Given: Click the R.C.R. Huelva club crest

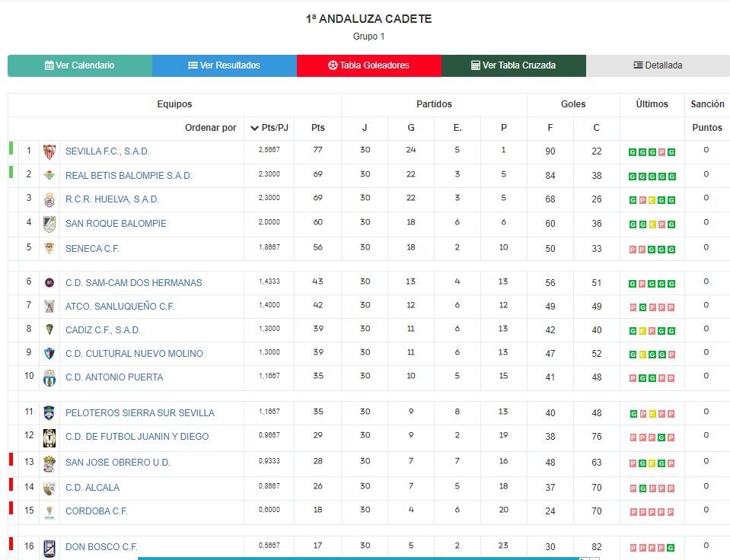Looking at the screenshot, I should coord(49,199).
